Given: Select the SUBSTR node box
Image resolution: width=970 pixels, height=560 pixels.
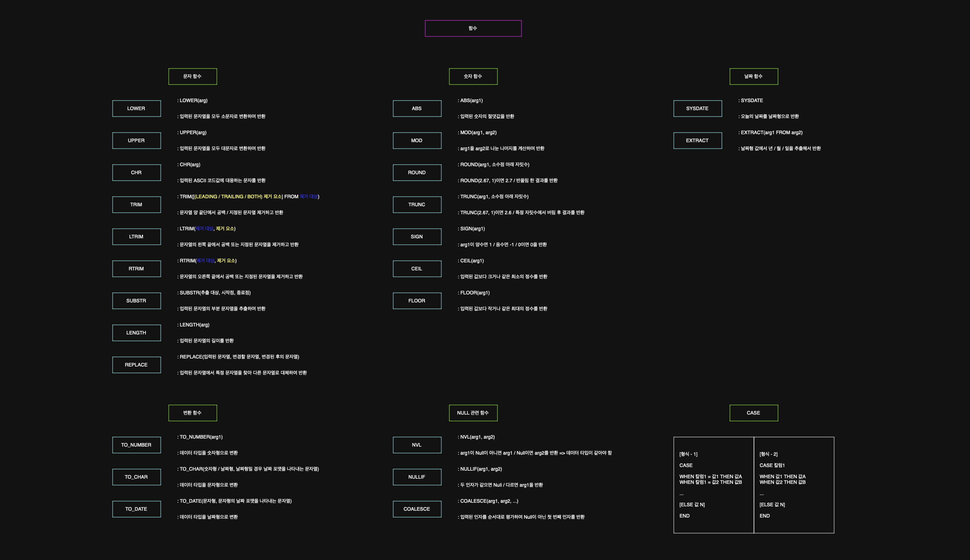Looking at the screenshot, I should [136, 301].
